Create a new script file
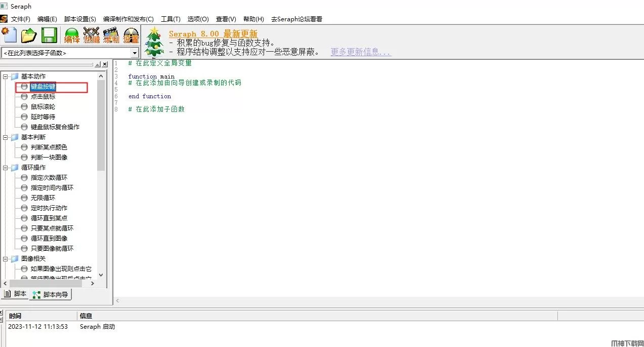The image size is (644, 347). click(x=9, y=35)
